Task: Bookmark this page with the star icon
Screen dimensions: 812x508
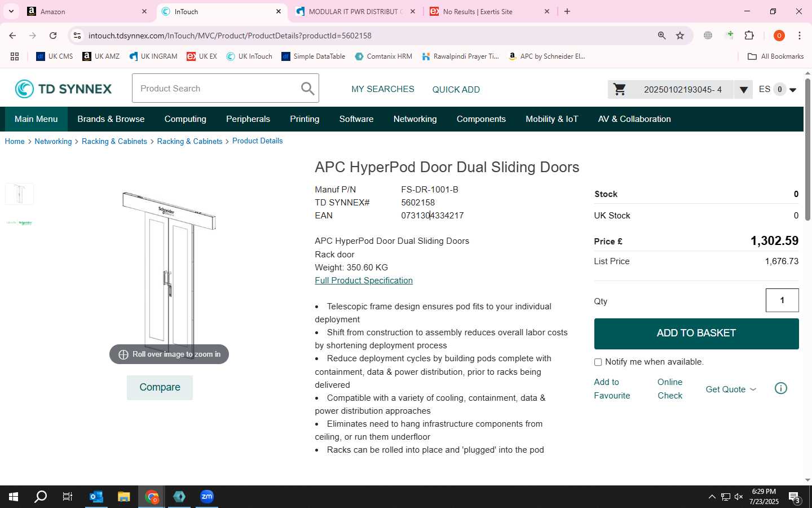Action: tap(680, 36)
